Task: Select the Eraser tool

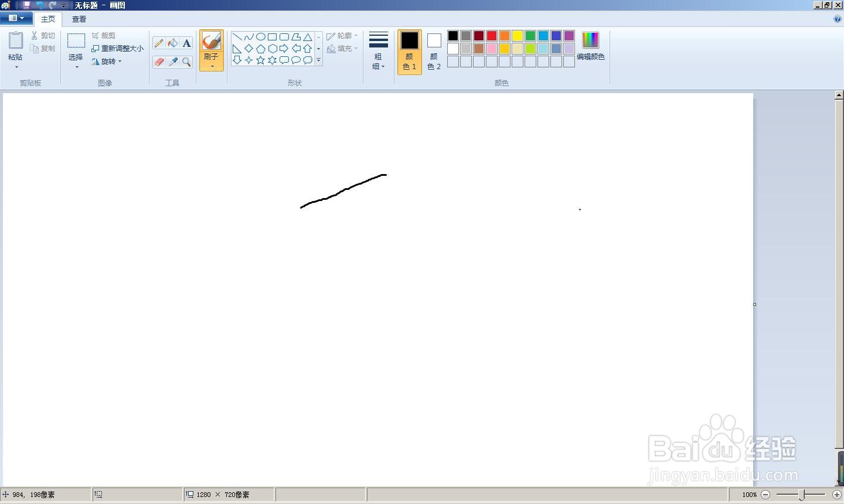Action: 159,62
